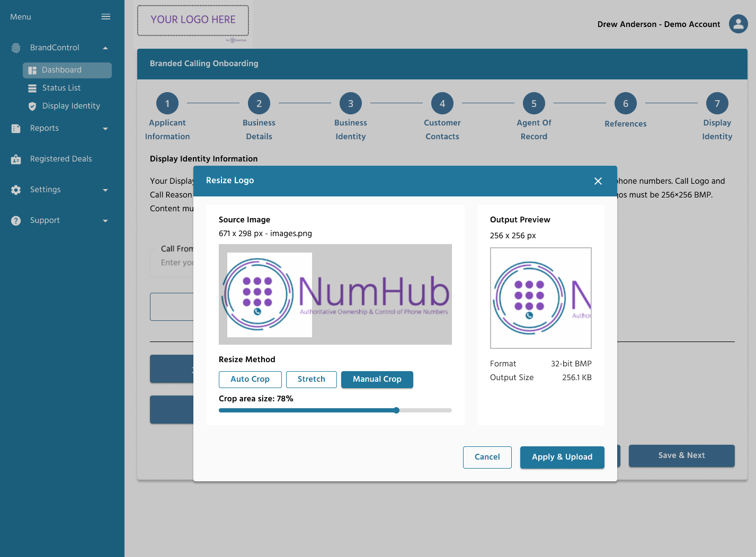Open Dashboard in sidebar

[x=67, y=70]
